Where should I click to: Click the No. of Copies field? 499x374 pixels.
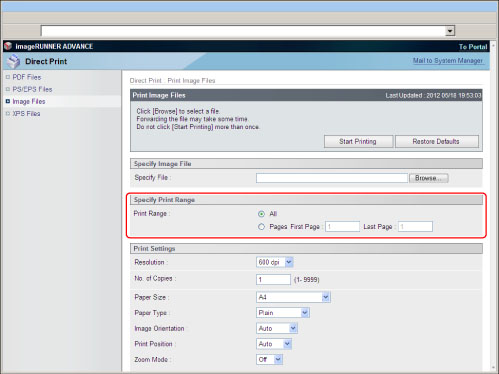(x=273, y=279)
